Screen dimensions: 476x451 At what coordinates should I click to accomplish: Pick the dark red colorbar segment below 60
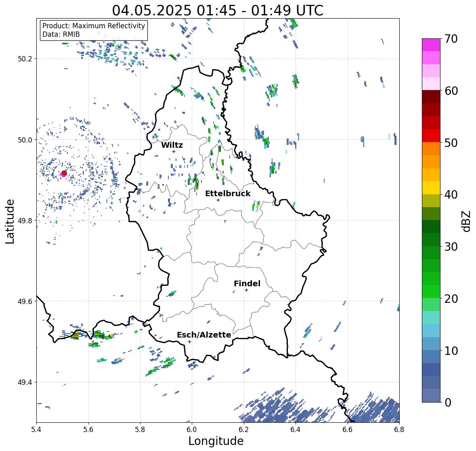point(431,97)
